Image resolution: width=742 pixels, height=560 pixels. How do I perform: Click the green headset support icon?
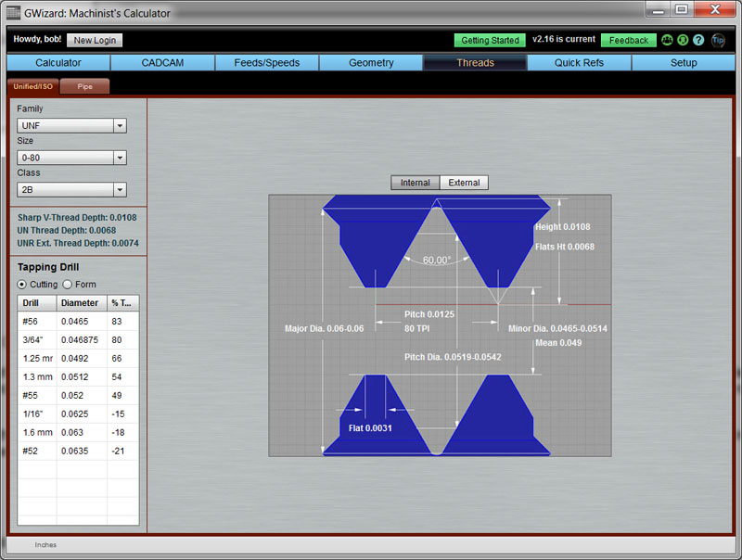[x=683, y=40]
